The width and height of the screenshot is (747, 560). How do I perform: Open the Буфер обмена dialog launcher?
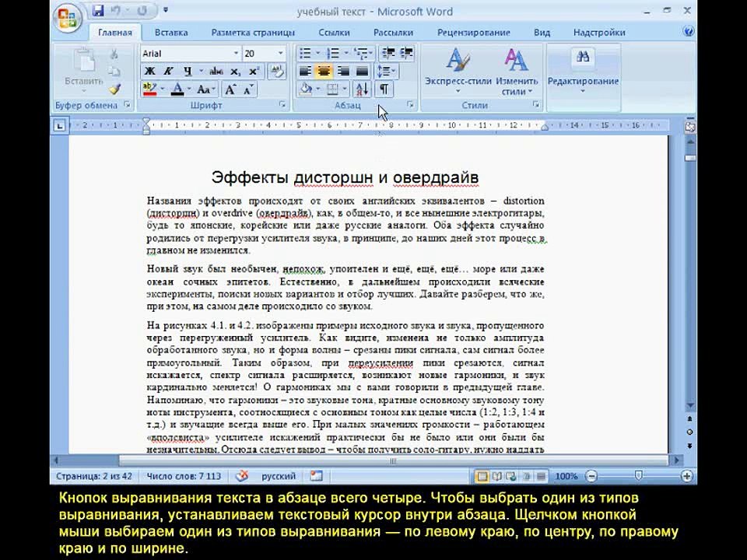(x=127, y=104)
